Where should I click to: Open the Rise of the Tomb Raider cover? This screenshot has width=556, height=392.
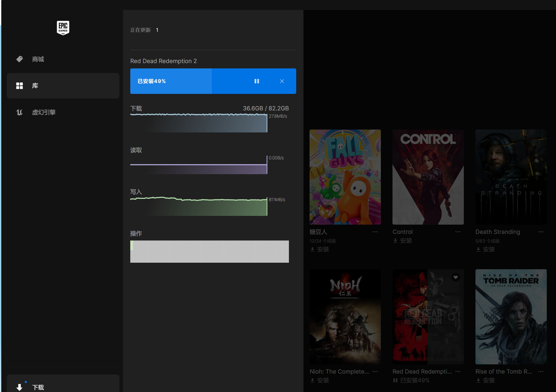[x=511, y=317]
